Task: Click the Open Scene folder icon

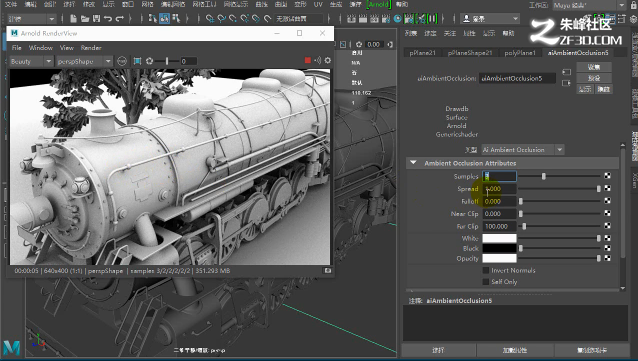Action: (x=85, y=18)
